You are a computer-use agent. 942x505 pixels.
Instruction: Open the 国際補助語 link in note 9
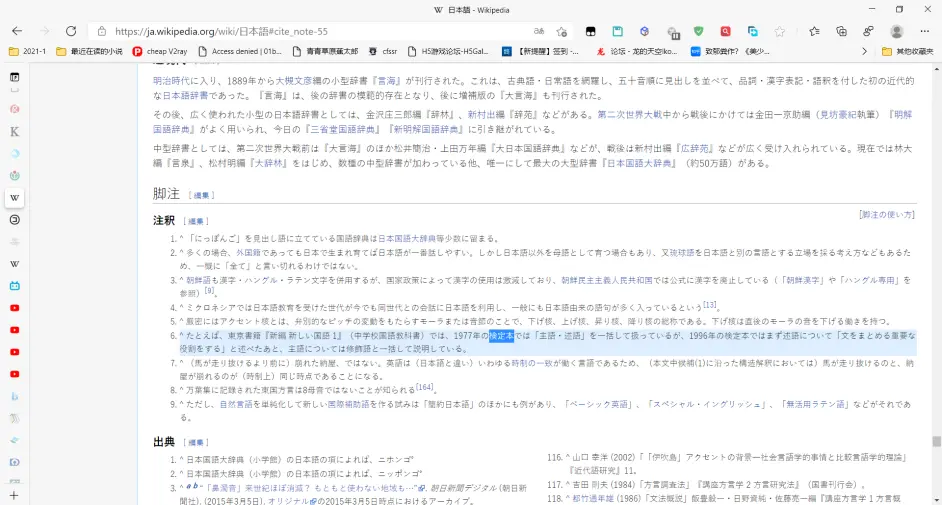click(348, 405)
